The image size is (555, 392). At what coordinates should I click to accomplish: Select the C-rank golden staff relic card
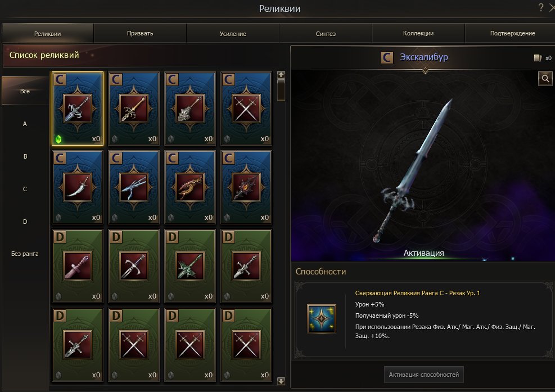[x=134, y=109]
